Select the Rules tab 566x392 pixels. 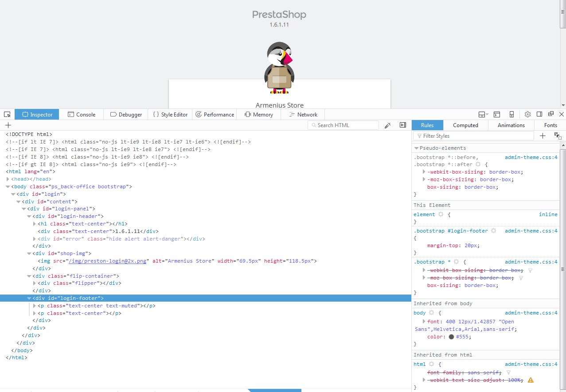427,125
